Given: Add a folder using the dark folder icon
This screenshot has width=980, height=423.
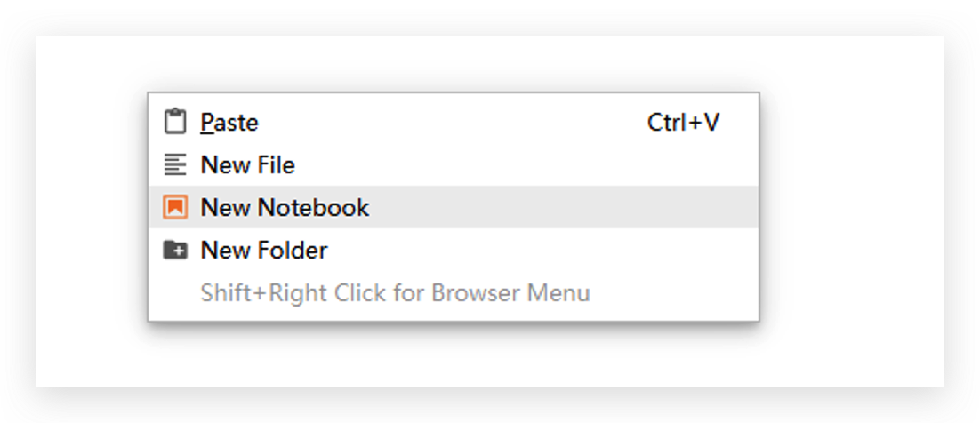Looking at the screenshot, I should coord(175,250).
